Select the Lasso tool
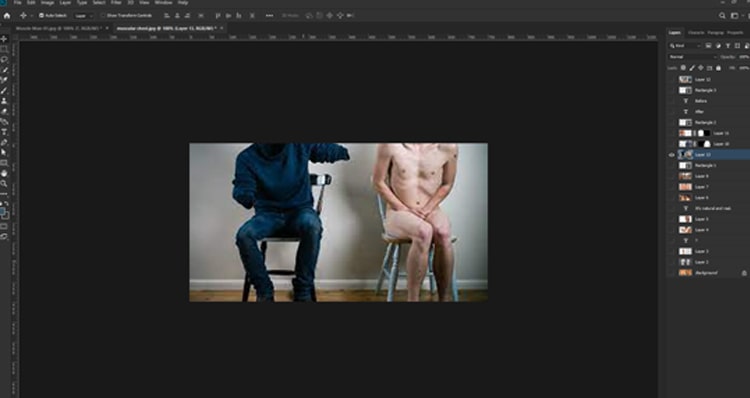Screen dimensions: 750x398 [x=4, y=60]
